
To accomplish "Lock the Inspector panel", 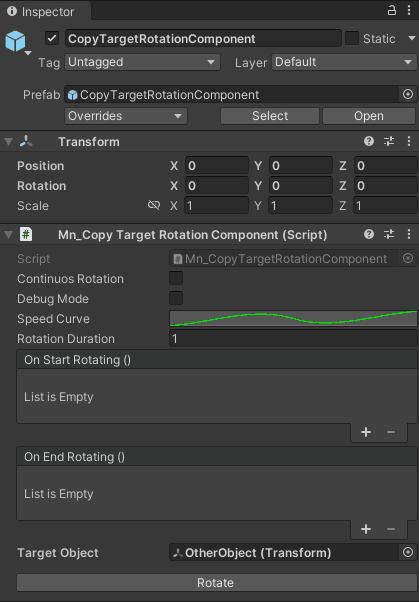I will pyautogui.click(x=391, y=10).
